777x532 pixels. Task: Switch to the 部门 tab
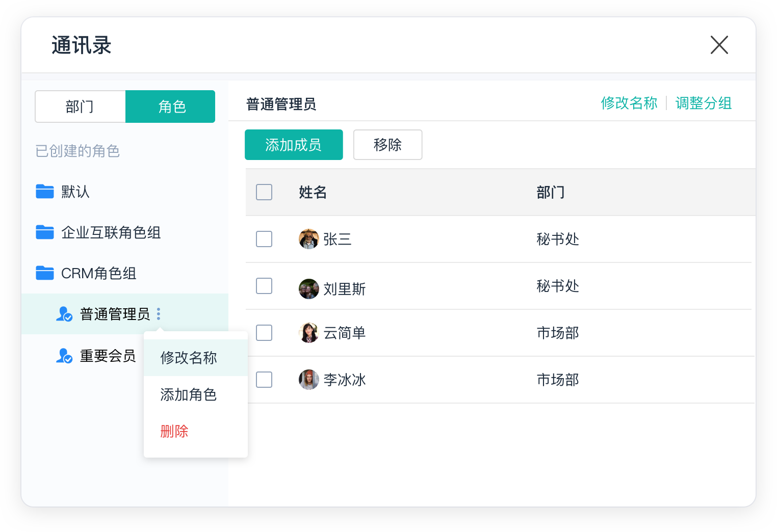(x=80, y=107)
